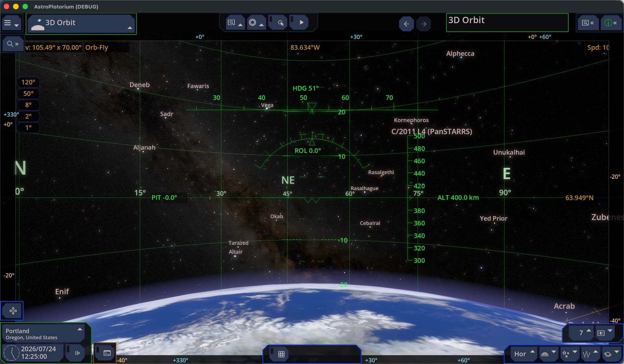
Task: Select the star label Vega
Action: pyautogui.click(x=267, y=105)
